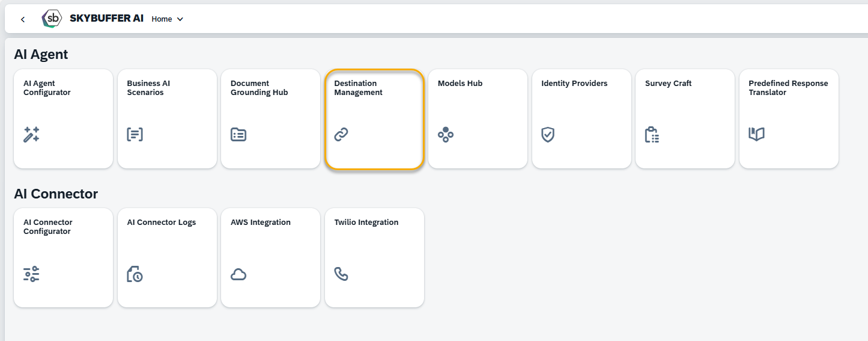Click the AWS Integration cloud icon
This screenshot has width=868, height=341.
coord(238,275)
